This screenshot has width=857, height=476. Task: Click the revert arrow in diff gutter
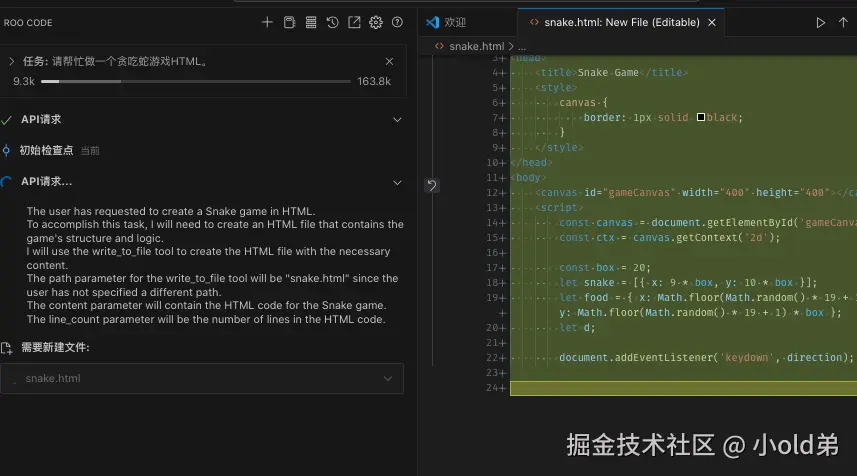(x=431, y=185)
